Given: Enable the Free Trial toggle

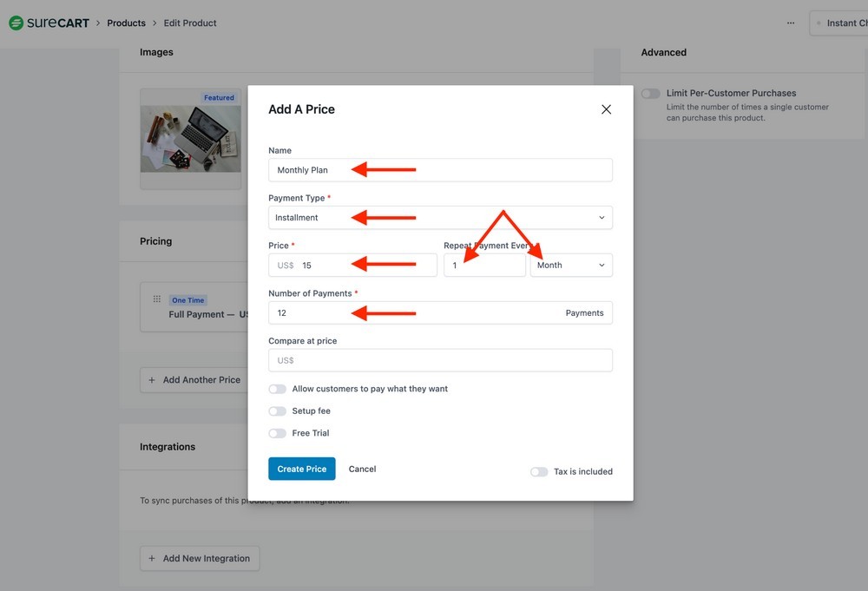Looking at the screenshot, I should coord(277,433).
